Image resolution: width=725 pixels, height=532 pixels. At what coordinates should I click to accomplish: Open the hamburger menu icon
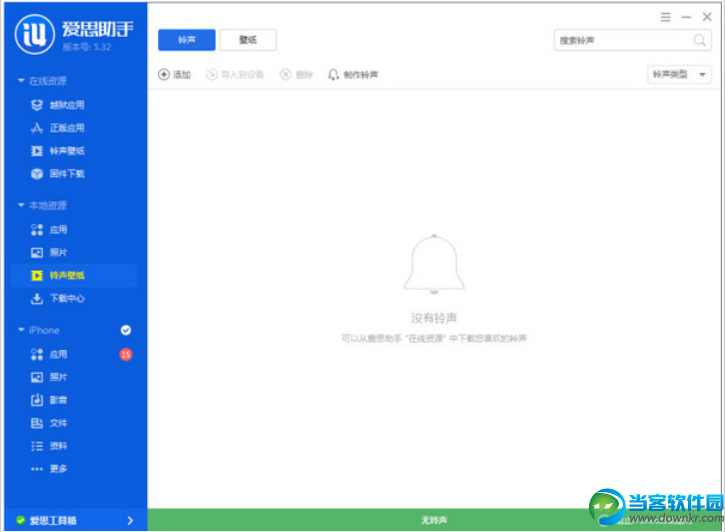[665, 18]
